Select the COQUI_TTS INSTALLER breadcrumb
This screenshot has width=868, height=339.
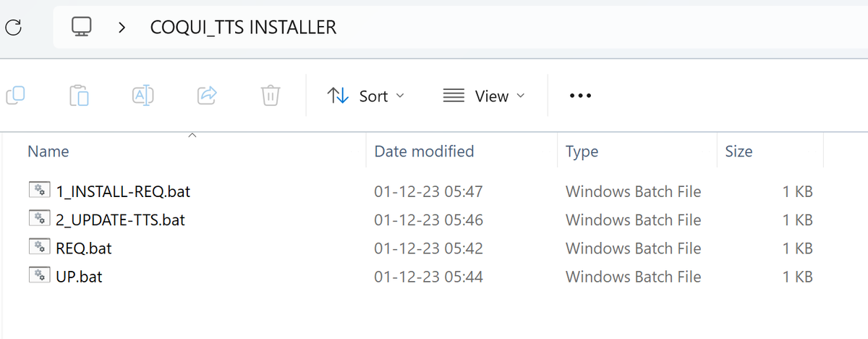click(243, 28)
